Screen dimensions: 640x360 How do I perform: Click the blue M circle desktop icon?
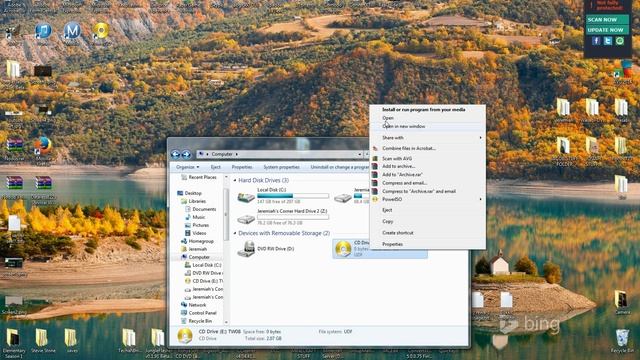72,31
